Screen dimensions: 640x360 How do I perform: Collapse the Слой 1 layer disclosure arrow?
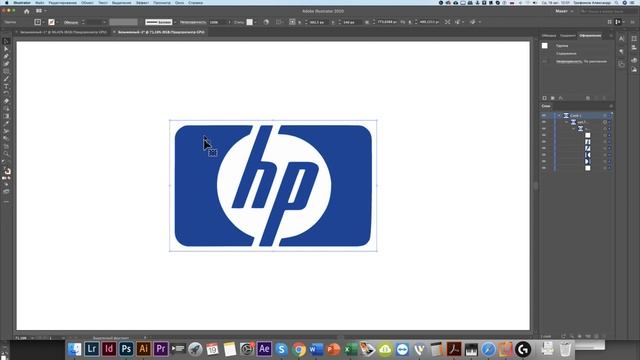[x=559, y=116]
